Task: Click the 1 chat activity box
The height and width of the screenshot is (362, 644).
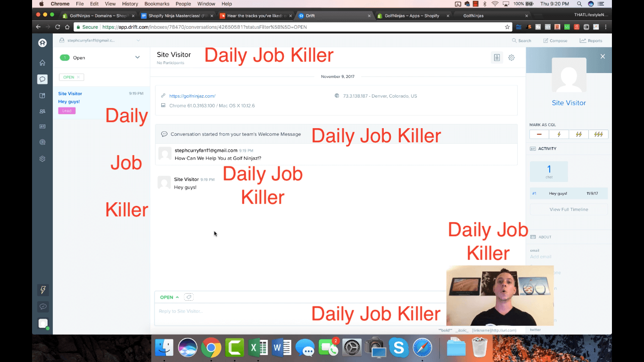Action: click(549, 172)
